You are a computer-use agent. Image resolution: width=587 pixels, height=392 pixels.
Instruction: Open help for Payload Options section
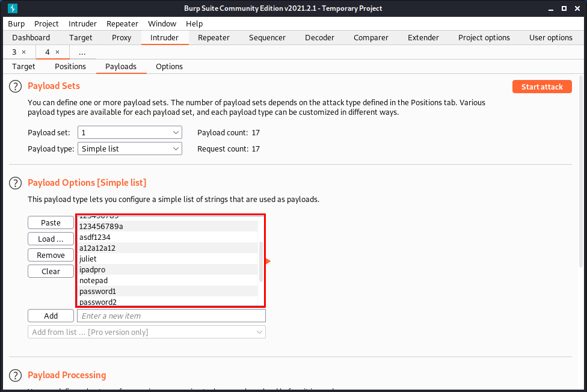[x=16, y=183]
